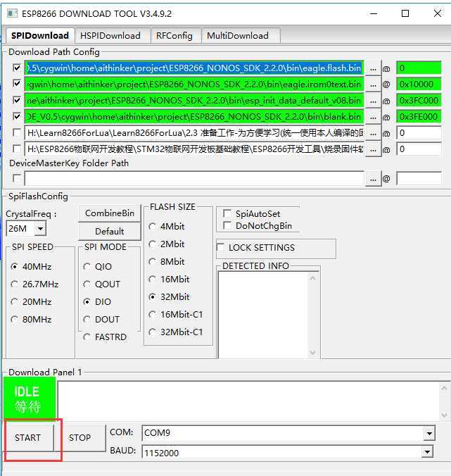Browse file for esp_init_data_default_v08.bin row
Image resolution: width=451 pixels, height=476 pixels.
373,101
